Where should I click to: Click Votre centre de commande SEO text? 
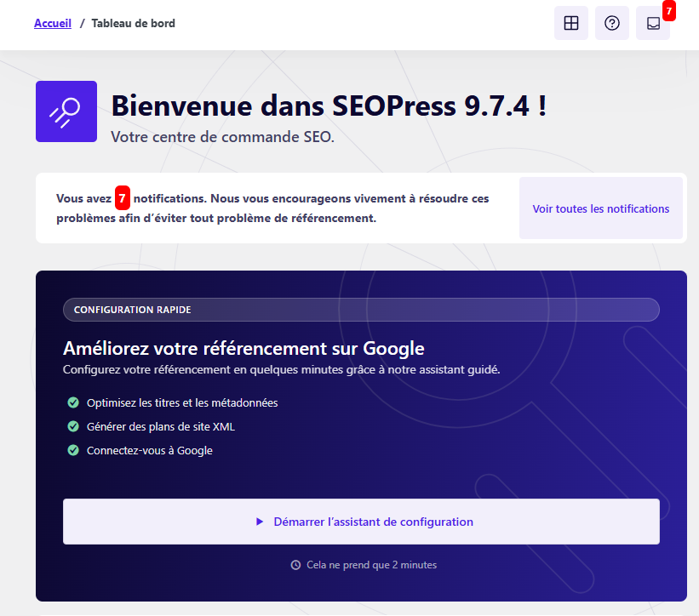[222, 137]
